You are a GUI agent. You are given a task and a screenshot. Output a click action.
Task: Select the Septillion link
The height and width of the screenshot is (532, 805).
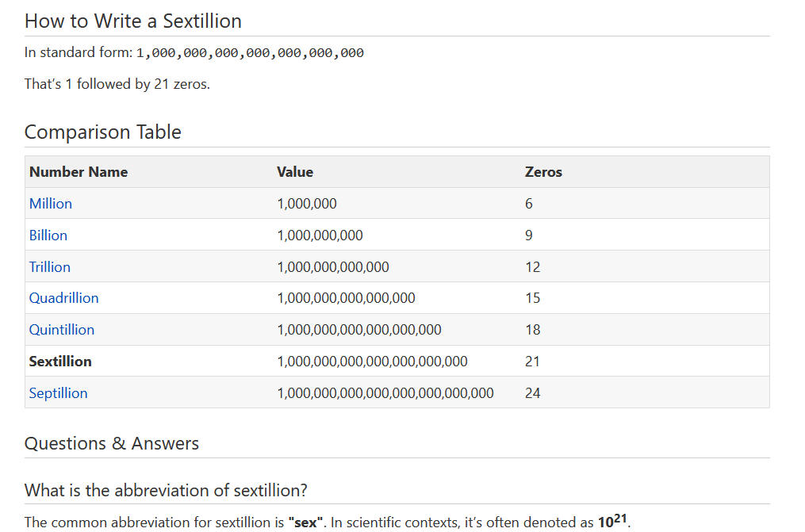(x=59, y=393)
